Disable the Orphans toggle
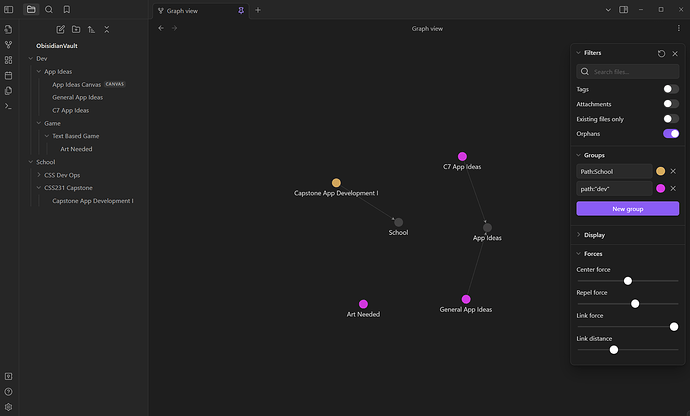The image size is (690, 416). click(x=671, y=133)
